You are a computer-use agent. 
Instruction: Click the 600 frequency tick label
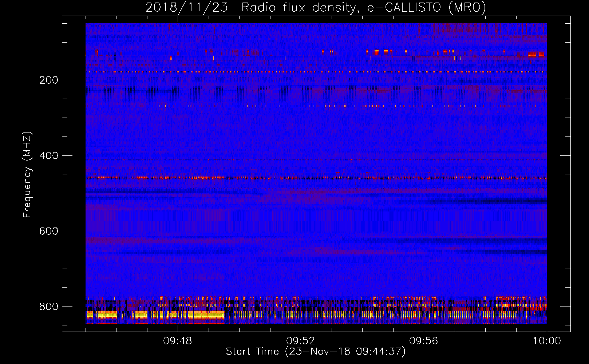49,232
